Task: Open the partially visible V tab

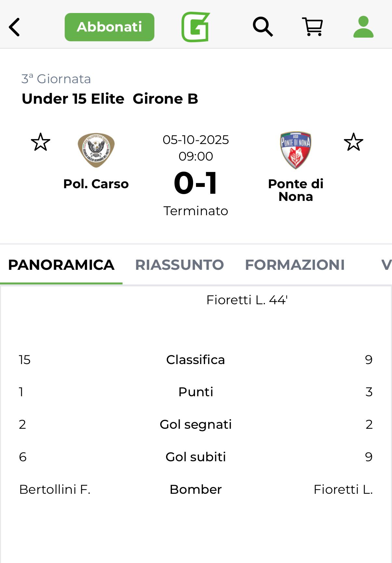Action: point(386,265)
